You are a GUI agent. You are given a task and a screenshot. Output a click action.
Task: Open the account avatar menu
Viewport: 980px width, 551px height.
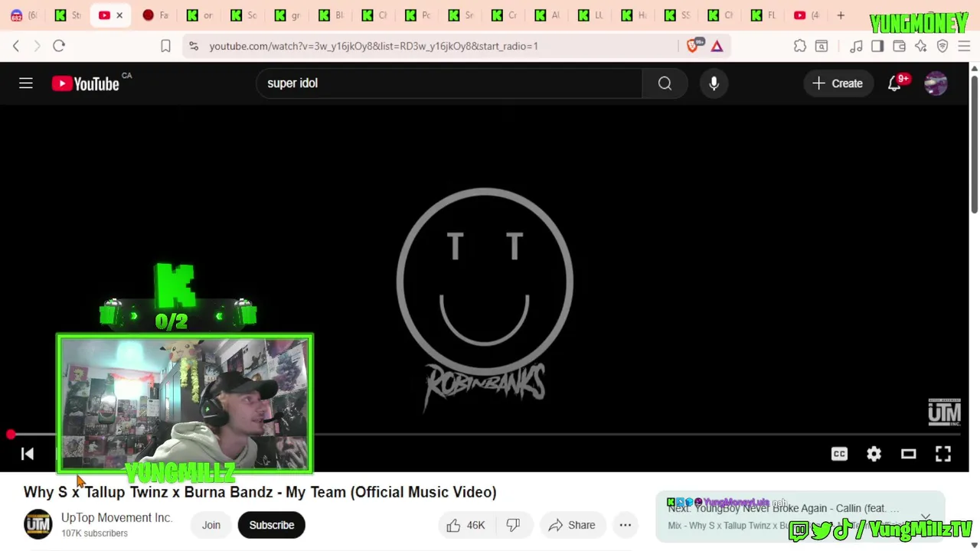936,83
